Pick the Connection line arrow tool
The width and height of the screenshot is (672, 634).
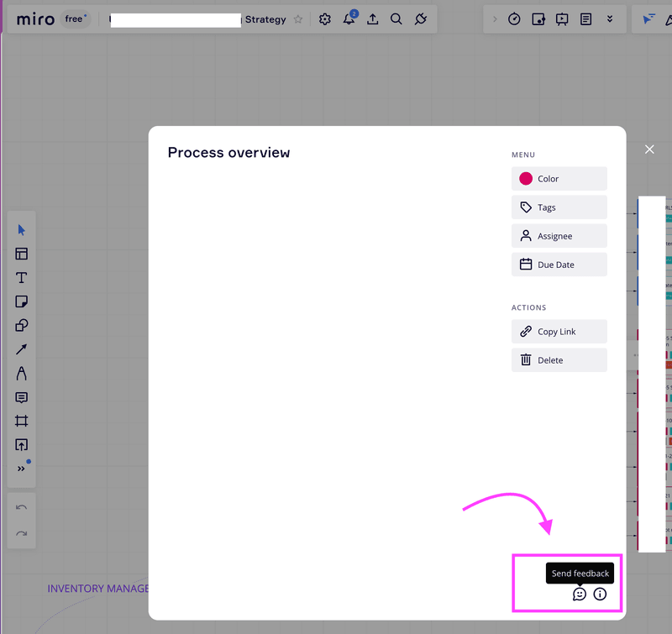(x=22, y=349)
